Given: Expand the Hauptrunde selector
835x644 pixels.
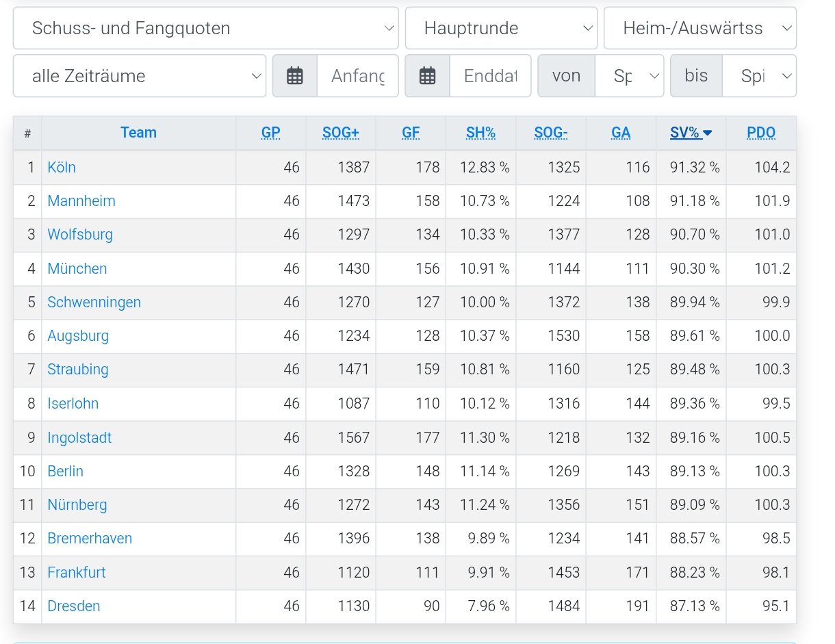Looking at the screenshot, I should pyautogui.click(x=501, y=28).
